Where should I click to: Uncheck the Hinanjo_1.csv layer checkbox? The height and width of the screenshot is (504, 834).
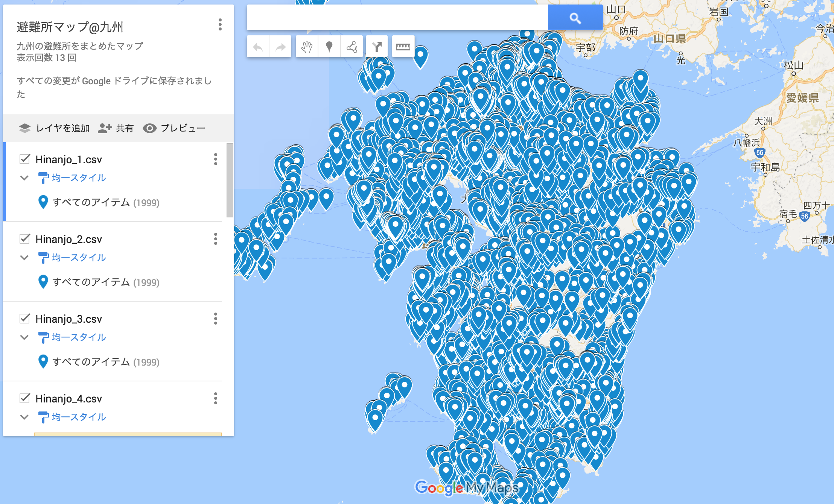coord(25,159)
